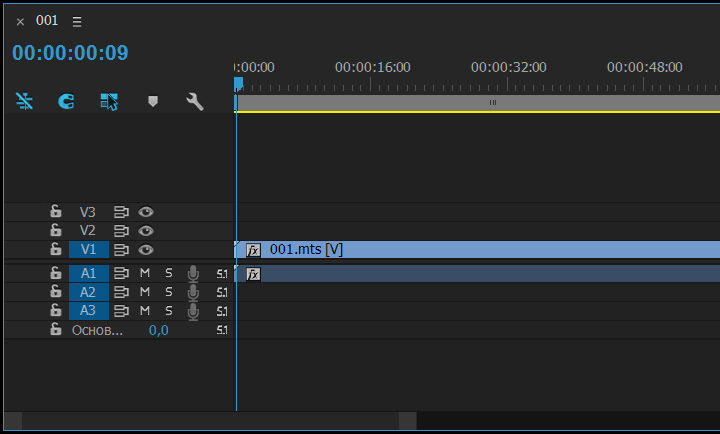
Task: Select the Основ... master track label
Action: (x=97, y=330)
